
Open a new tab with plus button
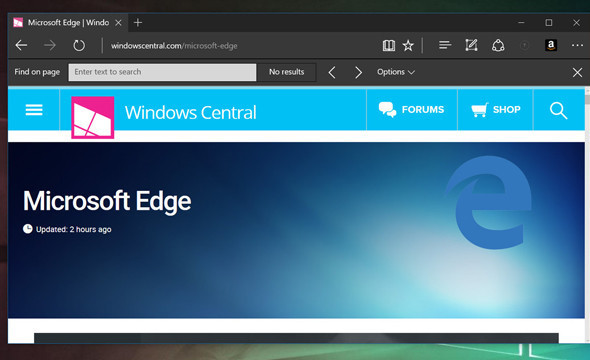(138, 23)
